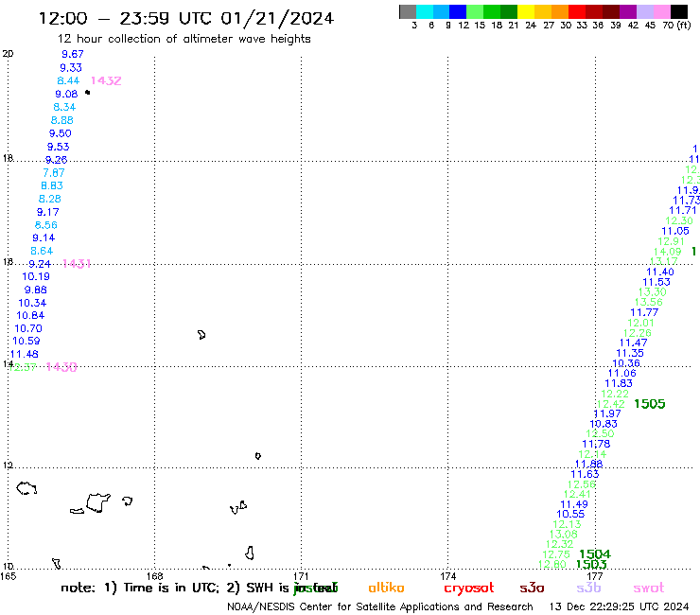Viewport: 700px width, 615px height.
Task: Click the black 70 ft legend swatch
Action: coord(679,11)
